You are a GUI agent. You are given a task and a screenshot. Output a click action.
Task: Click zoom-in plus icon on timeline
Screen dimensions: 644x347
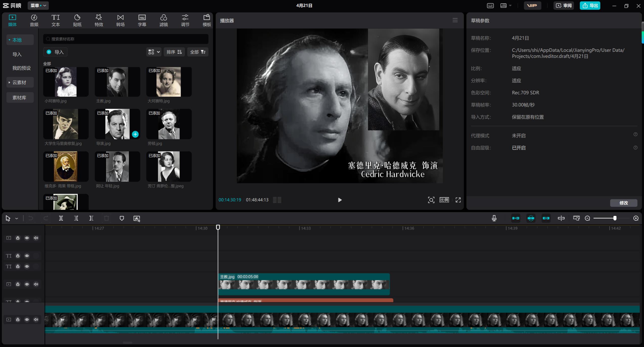pyautogui.click(x=636, y=218)
